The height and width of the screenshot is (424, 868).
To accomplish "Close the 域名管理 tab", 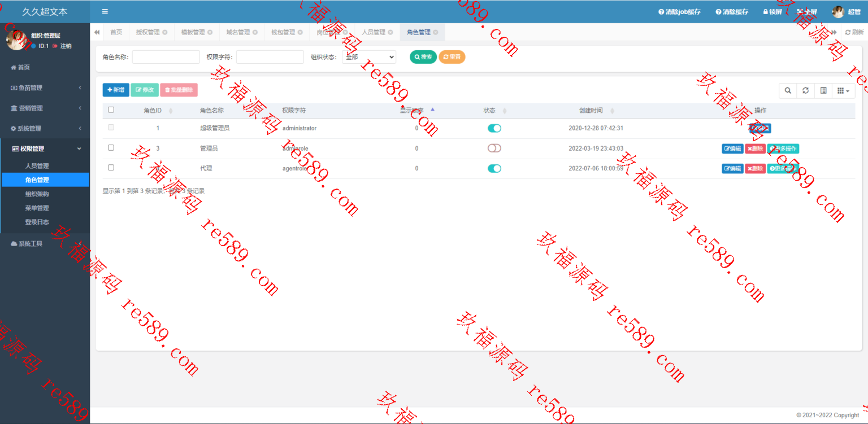I will [x=255, y=32].
